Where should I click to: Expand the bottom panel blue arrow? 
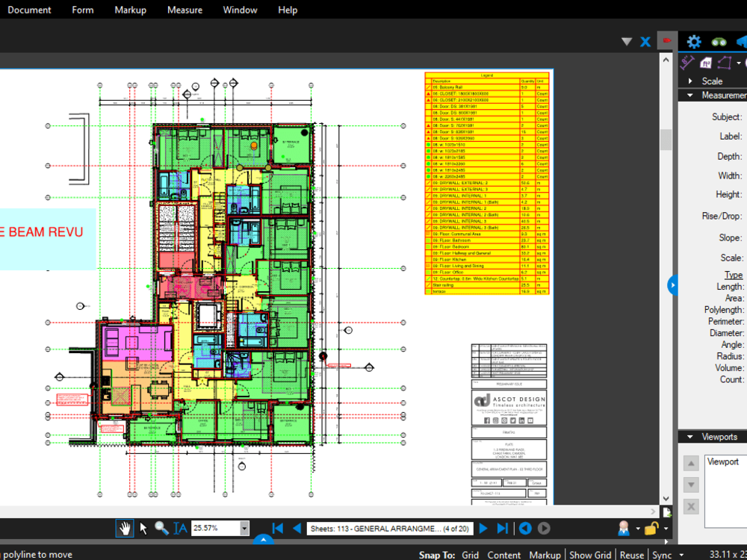[x=263, y=539]
